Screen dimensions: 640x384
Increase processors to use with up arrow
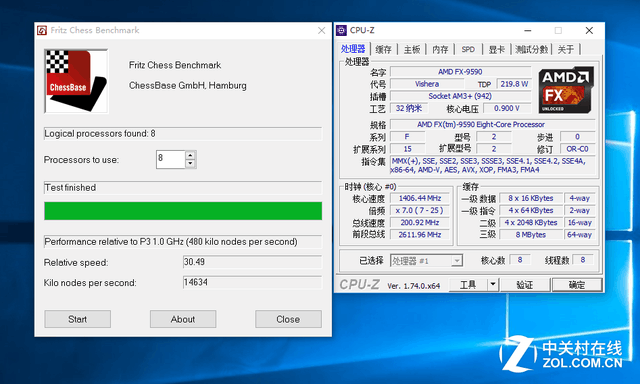click(190, 155)
